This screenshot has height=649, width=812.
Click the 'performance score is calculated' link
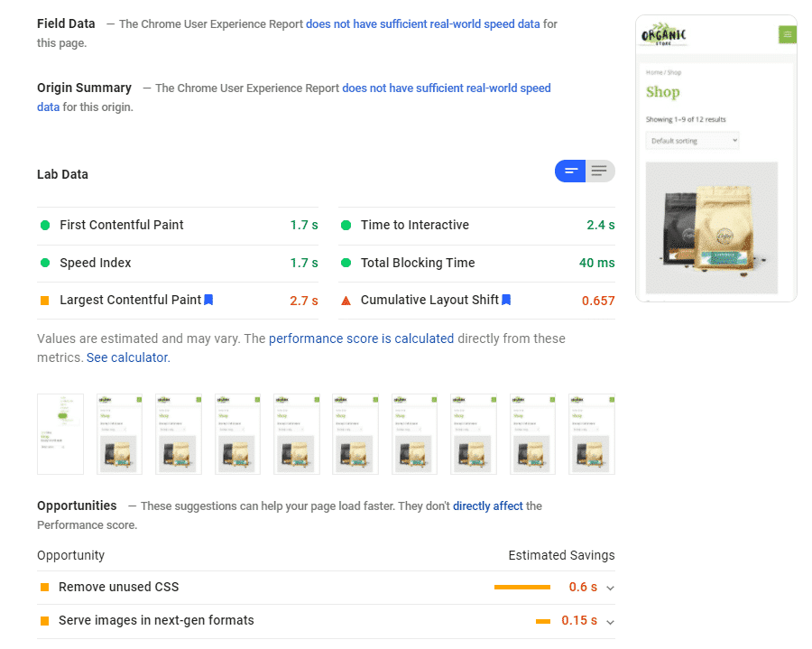click(361, 338)
